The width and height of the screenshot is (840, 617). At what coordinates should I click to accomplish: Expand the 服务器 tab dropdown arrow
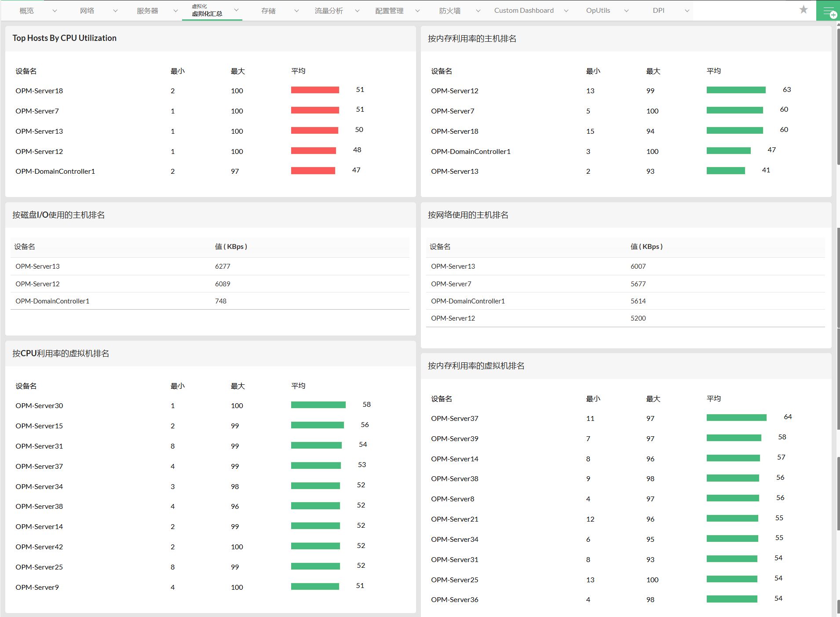tap(175, 11)
